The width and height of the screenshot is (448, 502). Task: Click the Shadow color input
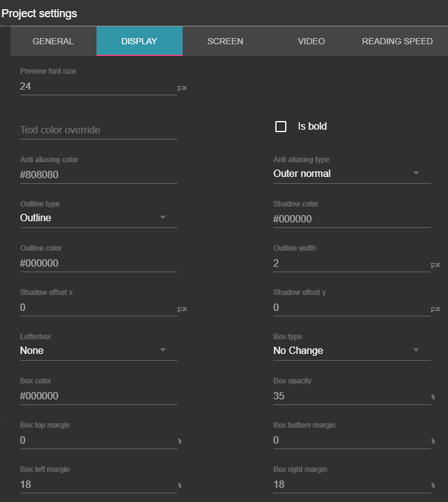click(x=352, y=219)
